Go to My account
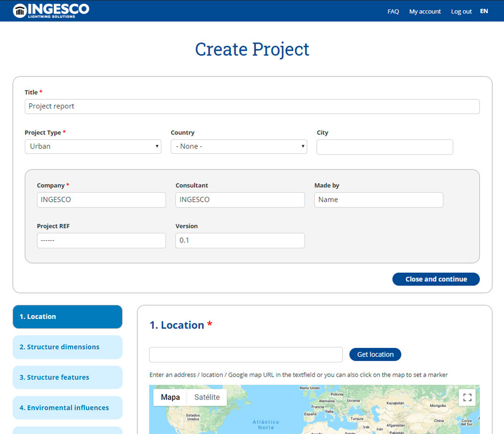Viewport: 504px width, 434px height. [x=425, y=11]
